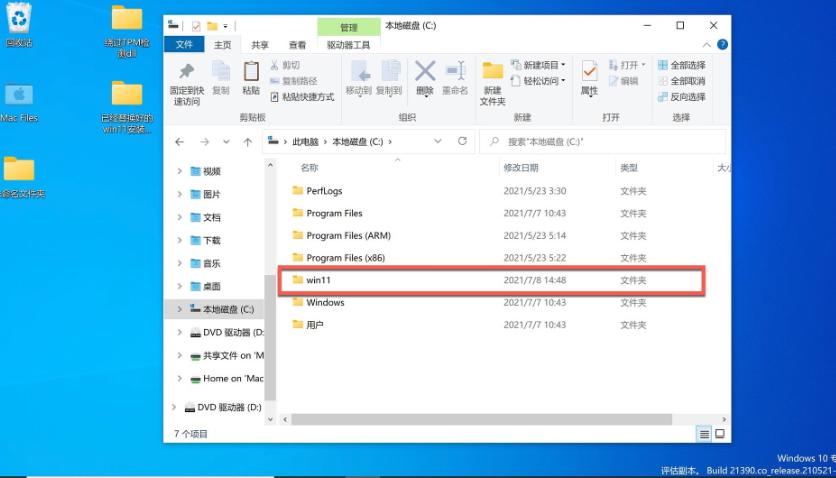Sort by Date modified (修改日期) header
The width and height of the screenshot is (836, 478).
point(520,168)
